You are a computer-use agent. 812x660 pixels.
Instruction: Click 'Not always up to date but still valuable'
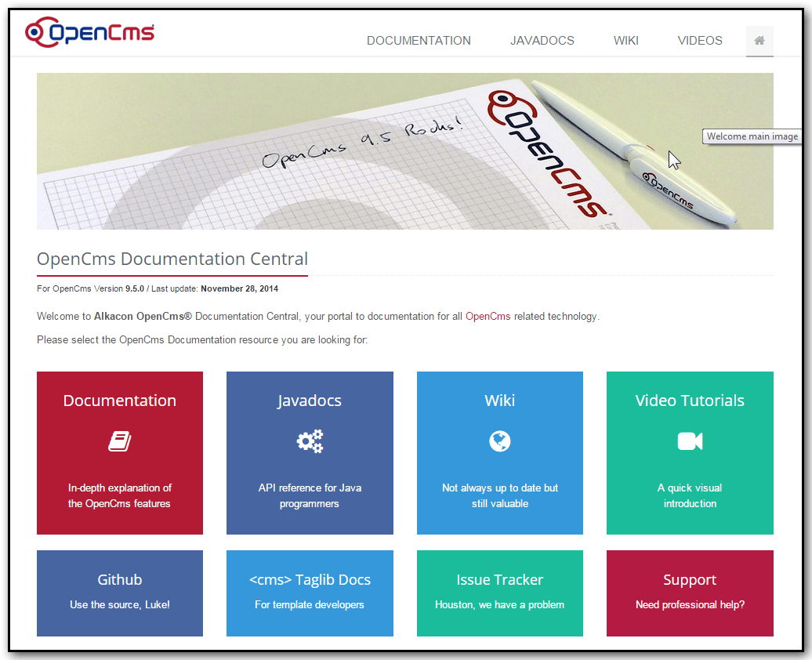pos(500,495)
